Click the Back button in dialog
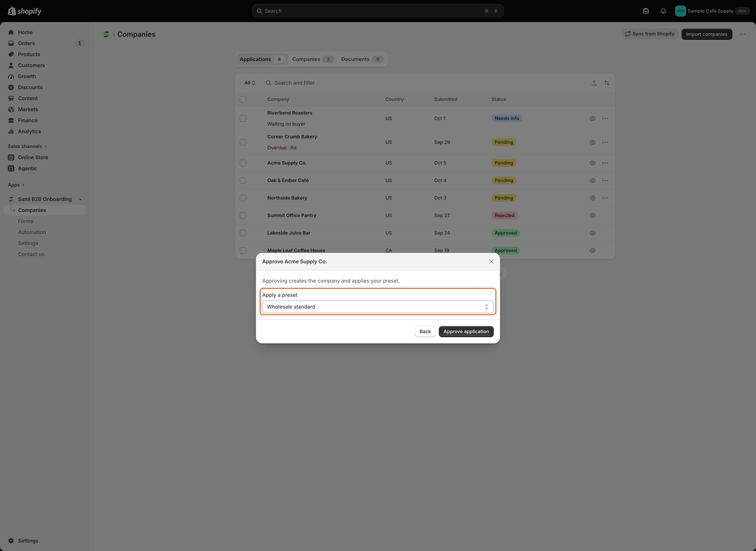The image size is (756, 551). (x=425, y=332)
